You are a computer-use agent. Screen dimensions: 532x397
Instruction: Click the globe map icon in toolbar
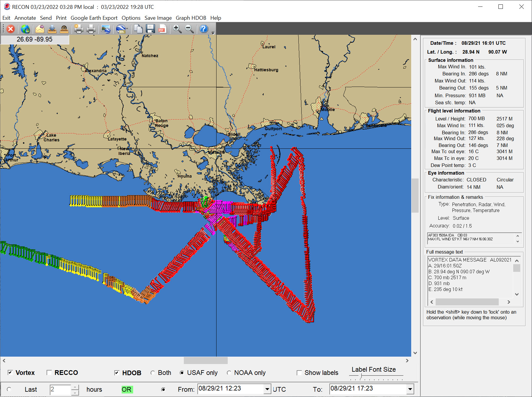coord(25,29)
